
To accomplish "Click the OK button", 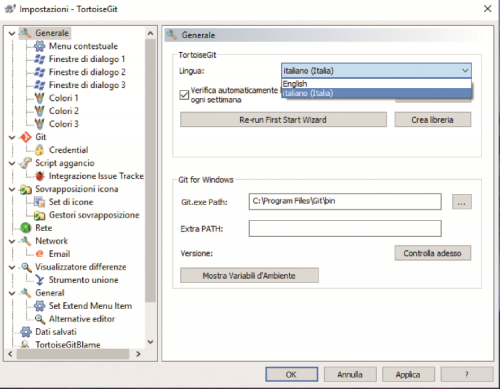I will 291,375.
